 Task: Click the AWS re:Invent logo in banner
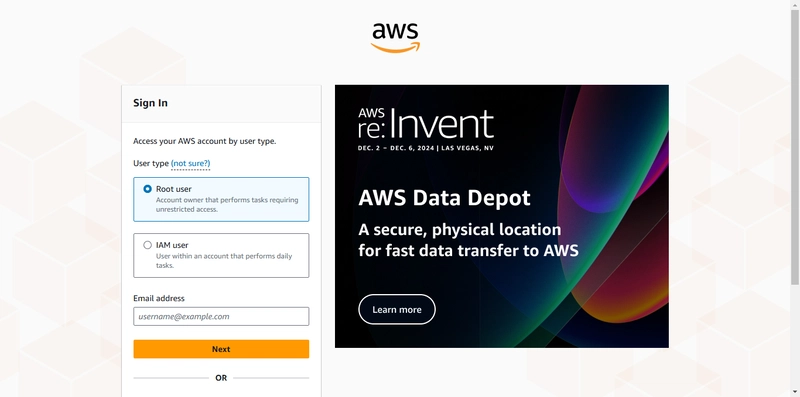coord(426,123)
